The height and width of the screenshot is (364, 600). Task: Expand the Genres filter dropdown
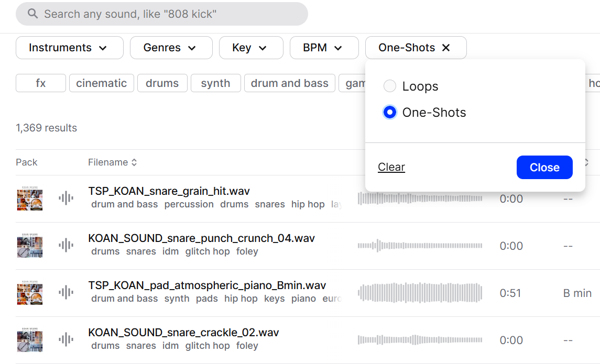click(171, 48)
